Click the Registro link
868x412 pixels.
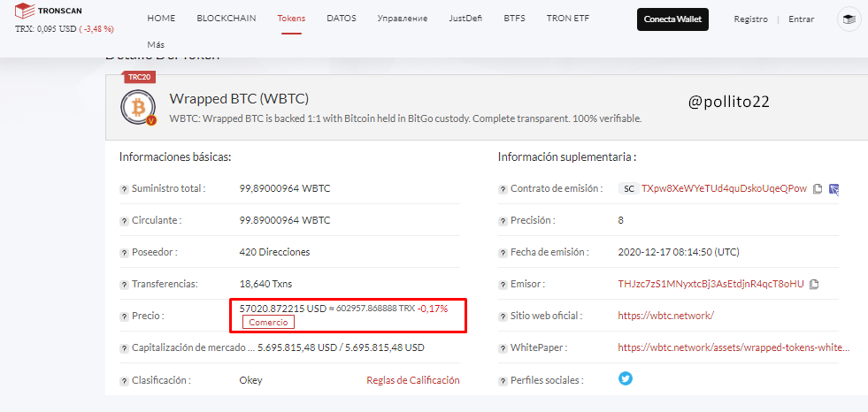(750, 19)
